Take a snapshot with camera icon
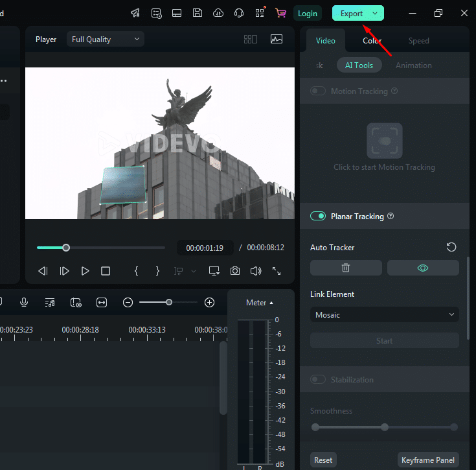This screenshot has width=476, height=470. point(235,271)
